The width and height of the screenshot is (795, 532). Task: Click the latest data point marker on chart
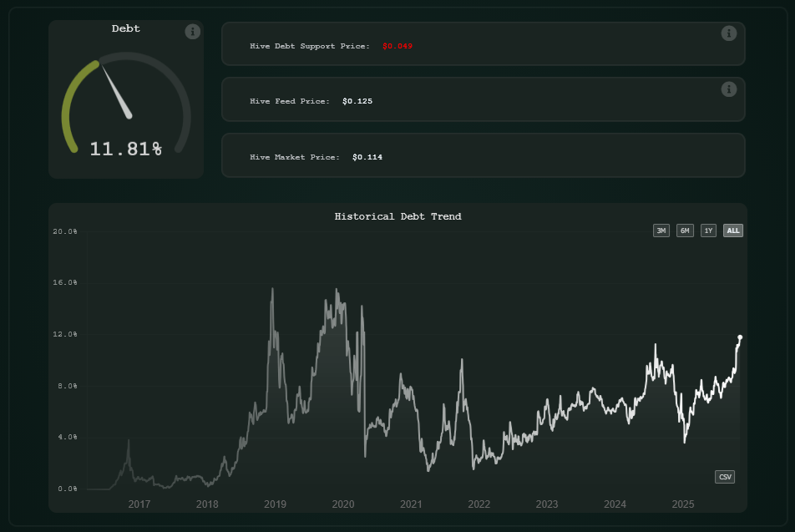pyautogui.click(x=740, y=337)
